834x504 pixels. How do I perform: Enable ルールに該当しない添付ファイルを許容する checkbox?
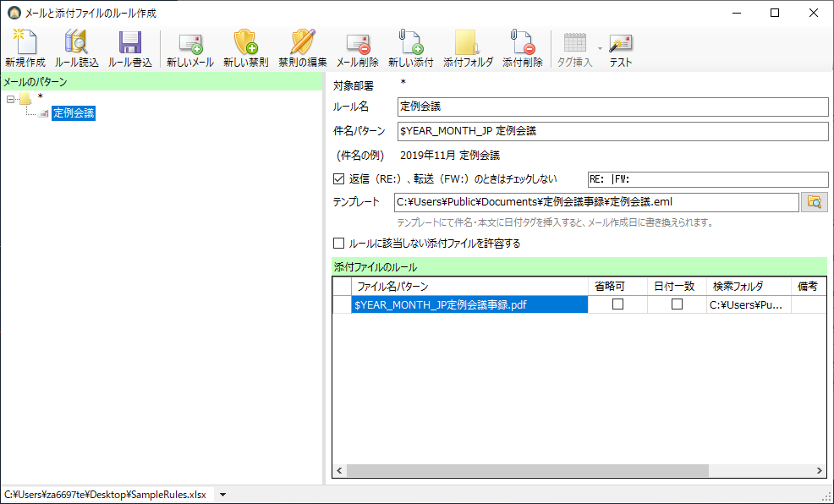pyautogui.click(x=339, y=244)
